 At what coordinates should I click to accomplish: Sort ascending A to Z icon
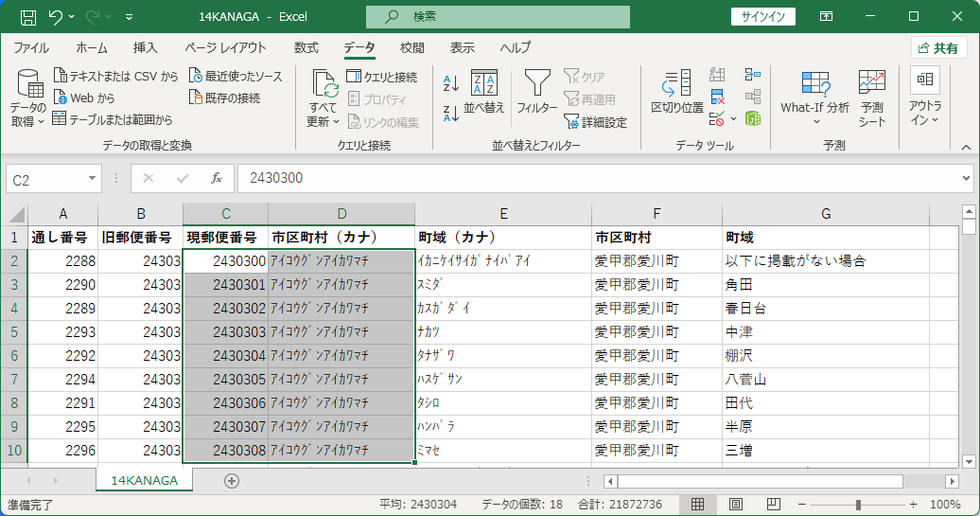(450, 82)
